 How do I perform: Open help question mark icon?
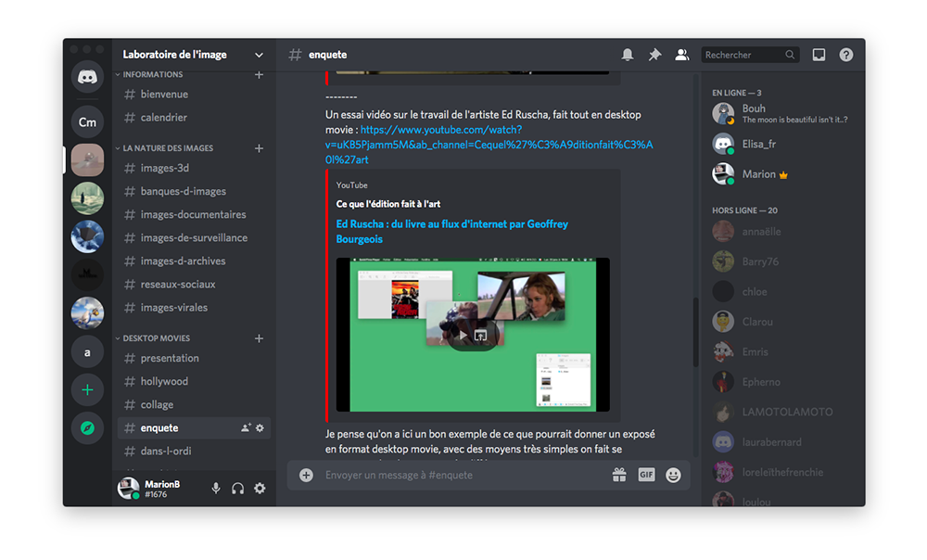pos(846,55)
